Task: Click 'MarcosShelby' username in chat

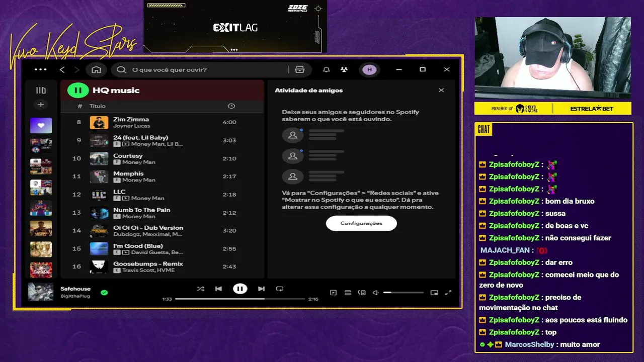Action: tap(529, 344)
